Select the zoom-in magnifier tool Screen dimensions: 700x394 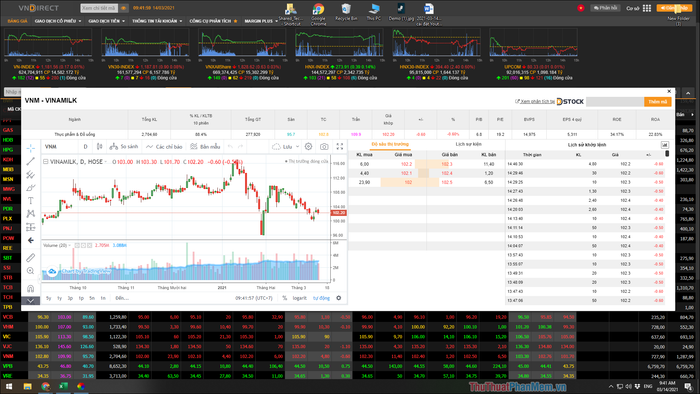click(30, 271)
